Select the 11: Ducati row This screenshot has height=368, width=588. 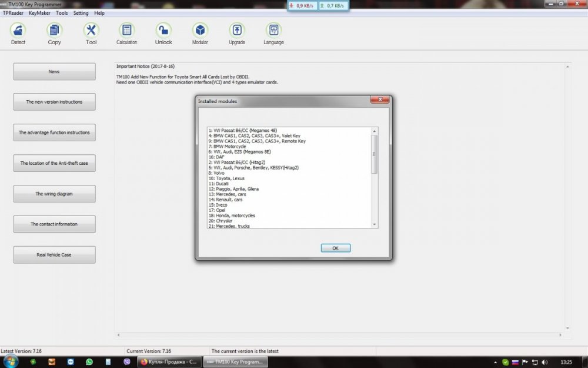click(x=219, y=184)
